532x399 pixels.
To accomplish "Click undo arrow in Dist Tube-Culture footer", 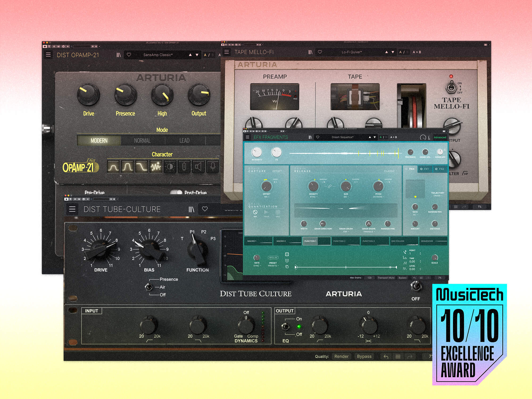I will tap(386, 356).
